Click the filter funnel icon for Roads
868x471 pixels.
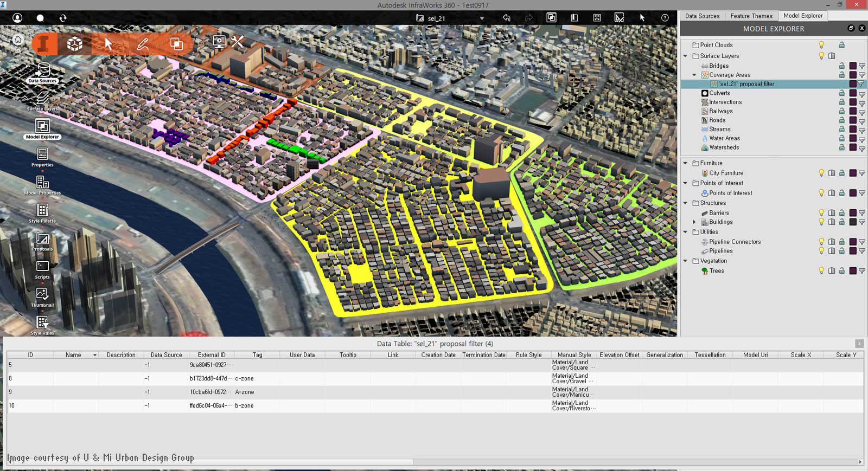tap(861, 120)
